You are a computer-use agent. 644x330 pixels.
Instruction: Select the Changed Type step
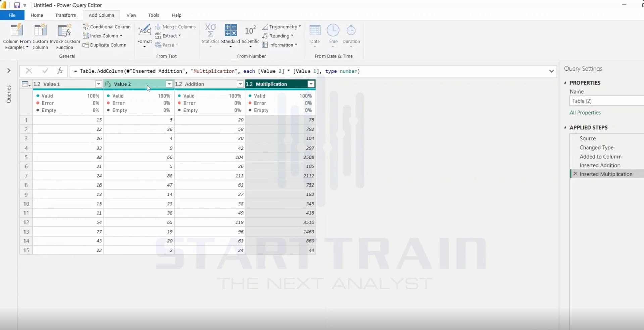tap(596, 148)
